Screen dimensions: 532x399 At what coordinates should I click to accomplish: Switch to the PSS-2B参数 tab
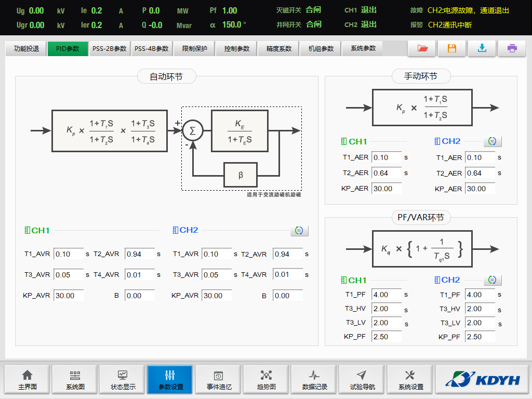click(x=110, y=49)
